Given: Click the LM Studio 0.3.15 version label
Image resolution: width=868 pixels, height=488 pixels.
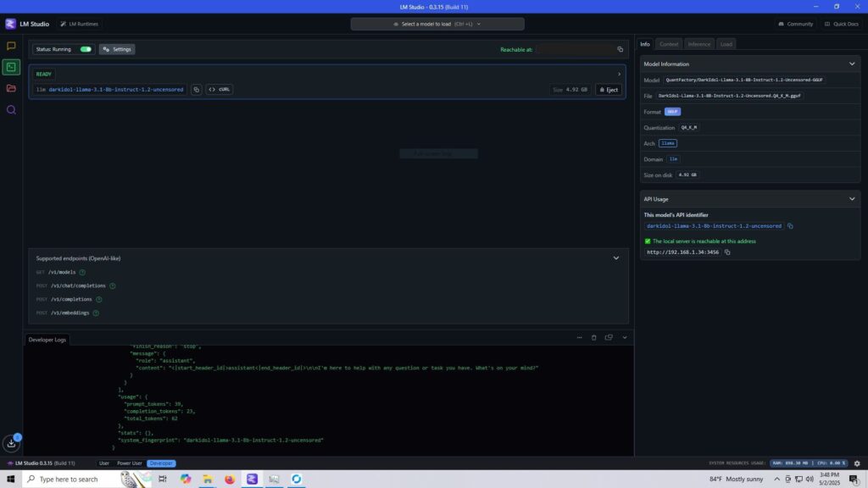Looking at the screenshot, I should [x=44, y=463].
